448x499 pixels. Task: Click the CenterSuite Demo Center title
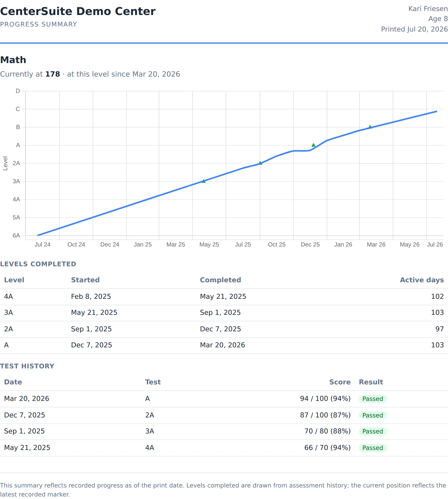click(x=78, y=11)
